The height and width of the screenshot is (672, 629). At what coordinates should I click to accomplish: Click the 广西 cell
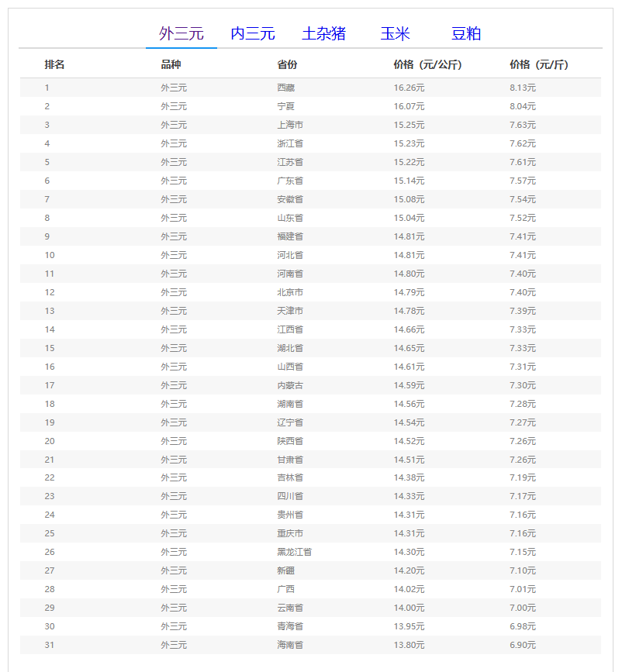pyautogui.click(x=285, y=589)
